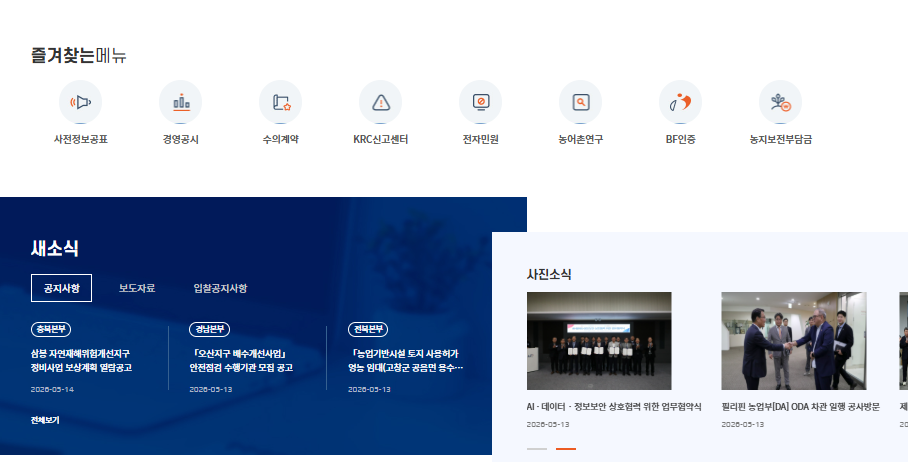Select the 공지사항 tab
Screen dimensions: 908x462
[x=61, y=288]
